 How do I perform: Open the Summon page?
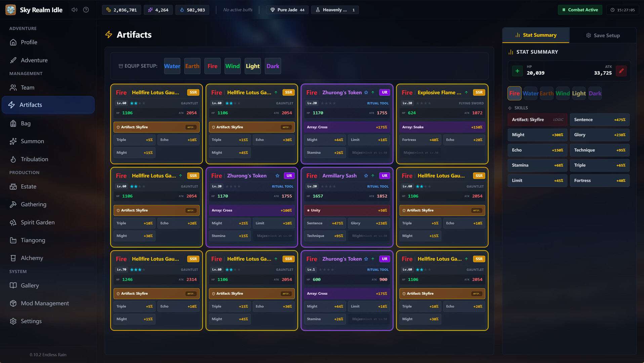point(32,141)
